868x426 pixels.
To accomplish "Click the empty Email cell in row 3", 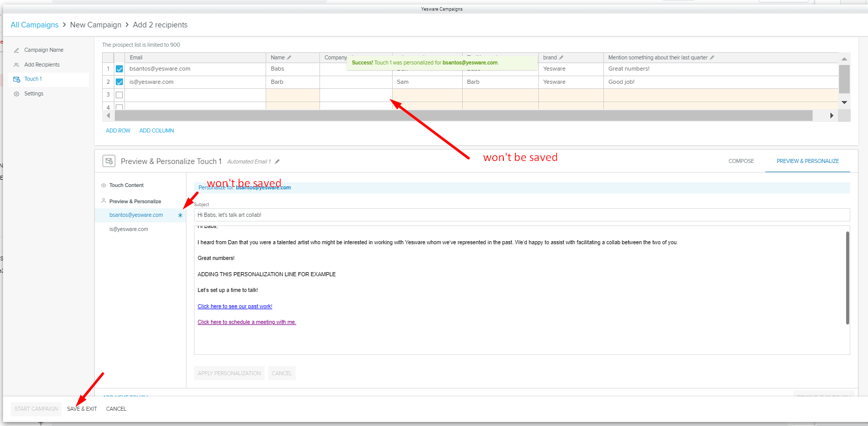I will tap(195, 95).
